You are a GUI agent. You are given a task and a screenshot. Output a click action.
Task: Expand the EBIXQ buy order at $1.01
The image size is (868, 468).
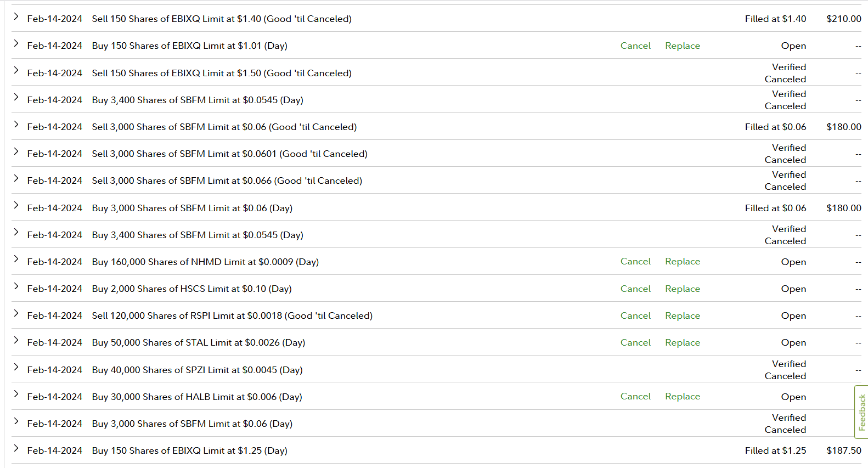(16, 44)
